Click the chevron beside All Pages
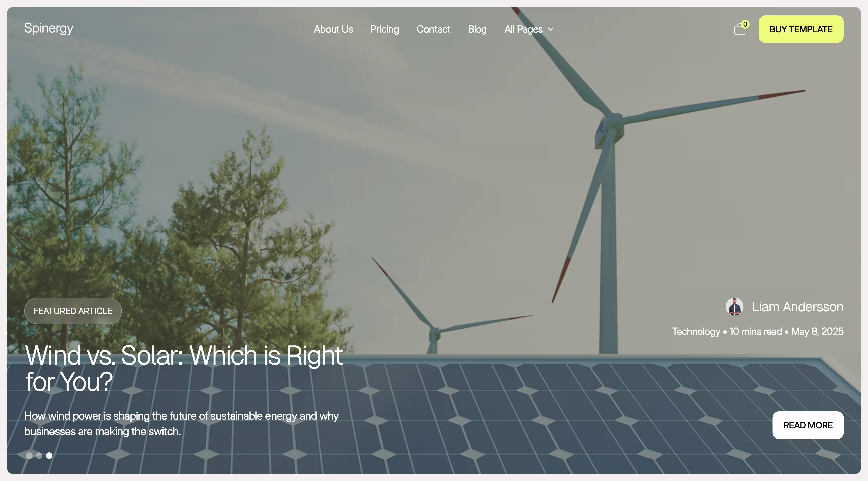Image resolution: width=868 pixels, height=481 pixels. pos(551,29)
